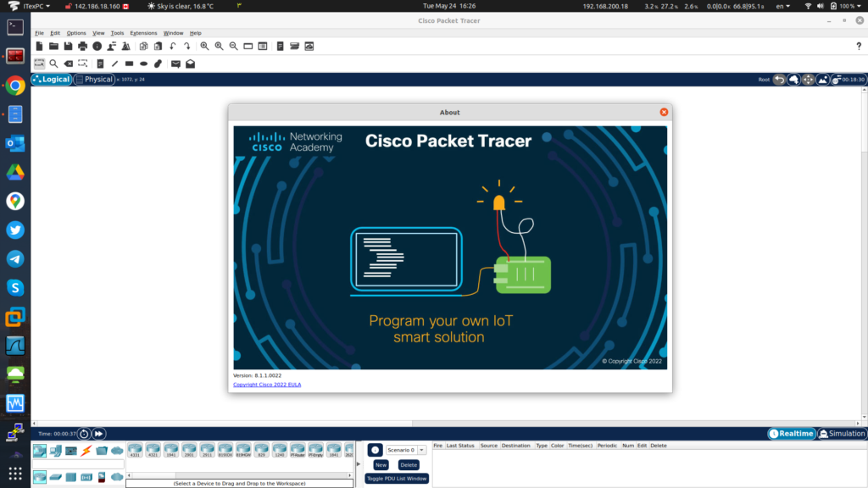Close the About dialog

(664, 112)
